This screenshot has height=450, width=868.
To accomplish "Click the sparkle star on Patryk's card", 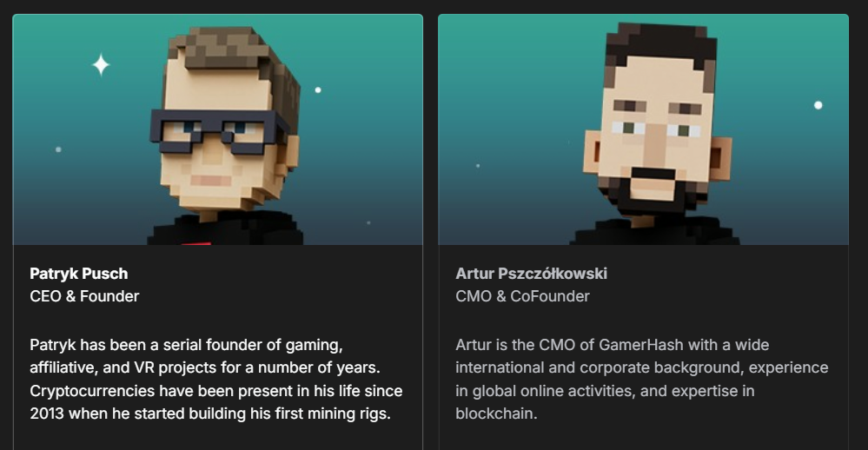I will [x=101, y=64].
